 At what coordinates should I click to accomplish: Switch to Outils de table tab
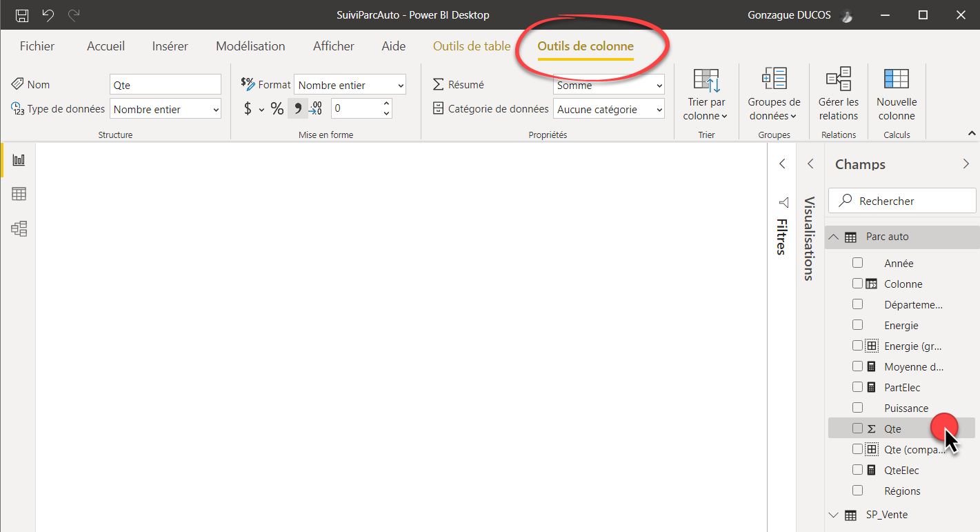[x=472, y=46]
